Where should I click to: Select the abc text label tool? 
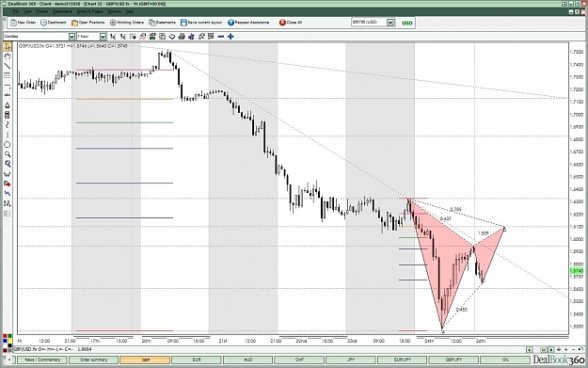[x=8, y=95]
